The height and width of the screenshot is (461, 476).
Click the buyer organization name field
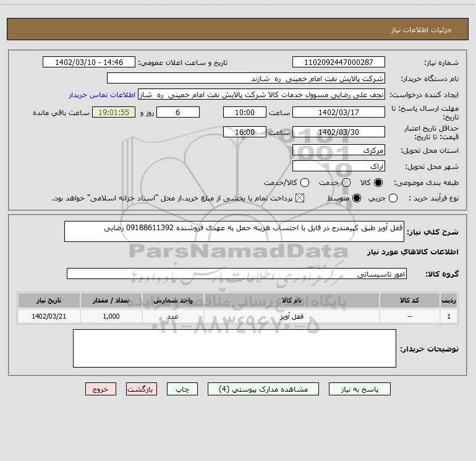pos(246,79)
